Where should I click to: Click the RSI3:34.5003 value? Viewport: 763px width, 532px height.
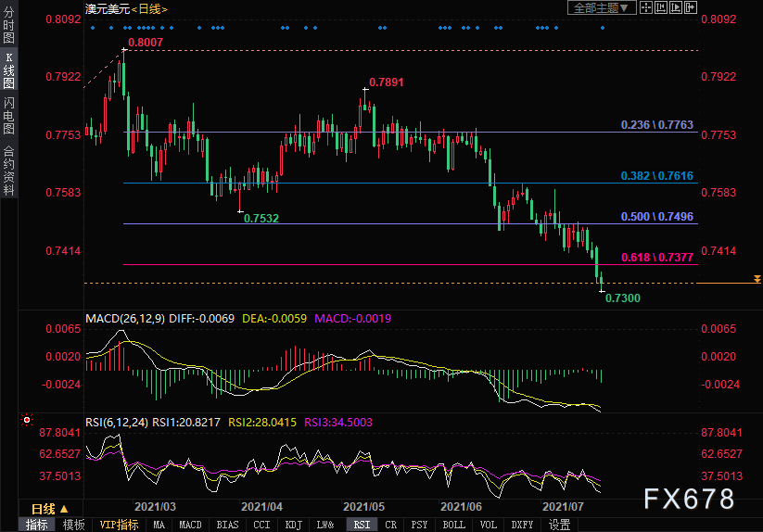(x=338, y=422)
